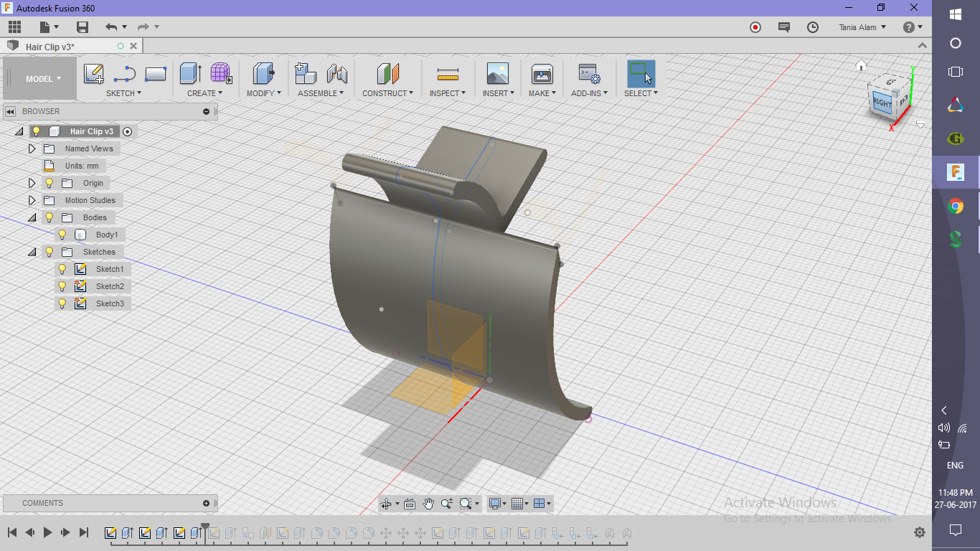Screen dimensions: 980x551
Task: Click the Home view icon near ViewCube
Action: (x=862, y=66)
